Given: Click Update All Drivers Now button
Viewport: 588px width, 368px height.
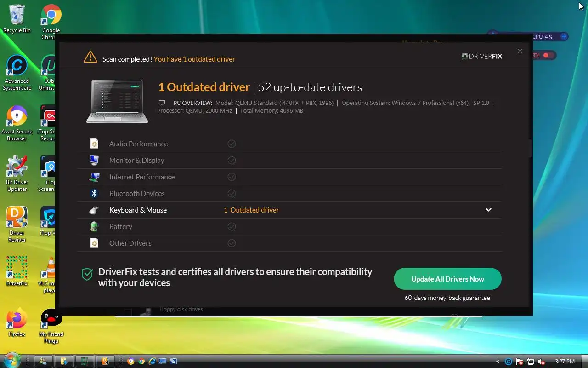Looking at the screenshot, I should coord(447,279).
